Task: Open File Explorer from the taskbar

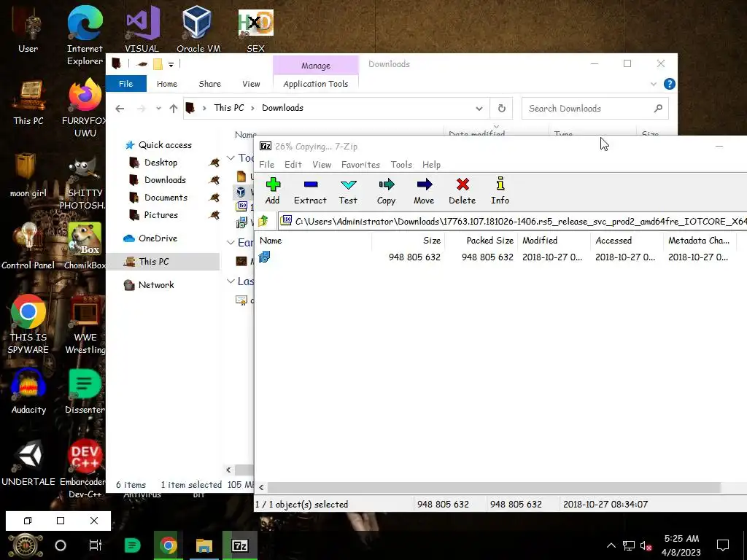Action: (204, 545)
